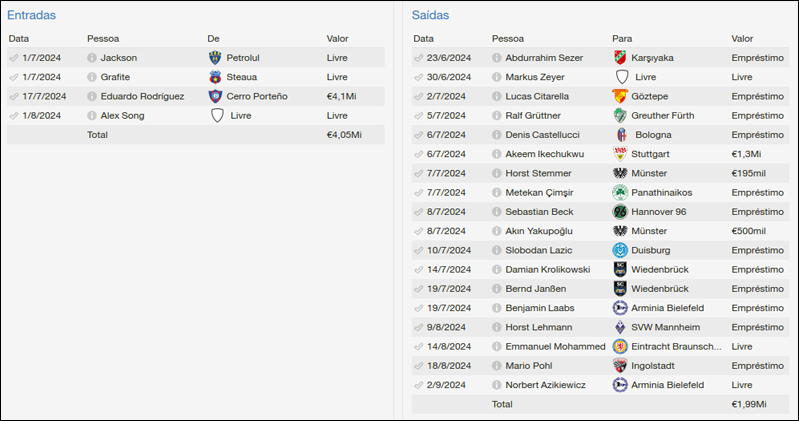The width and height of the screenshot is (799, 421).
Task: Sort Entradas by the De column header
Action: (x=213, y=38)
